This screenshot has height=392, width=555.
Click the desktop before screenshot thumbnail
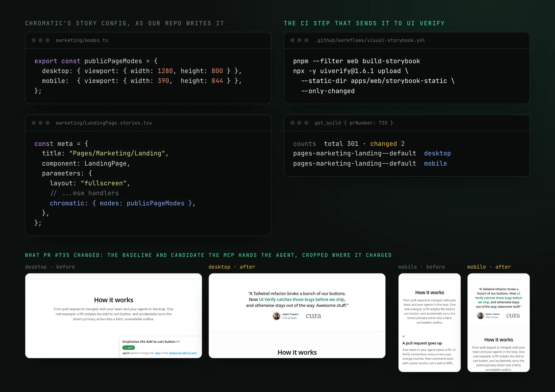(x=113, y=316)
